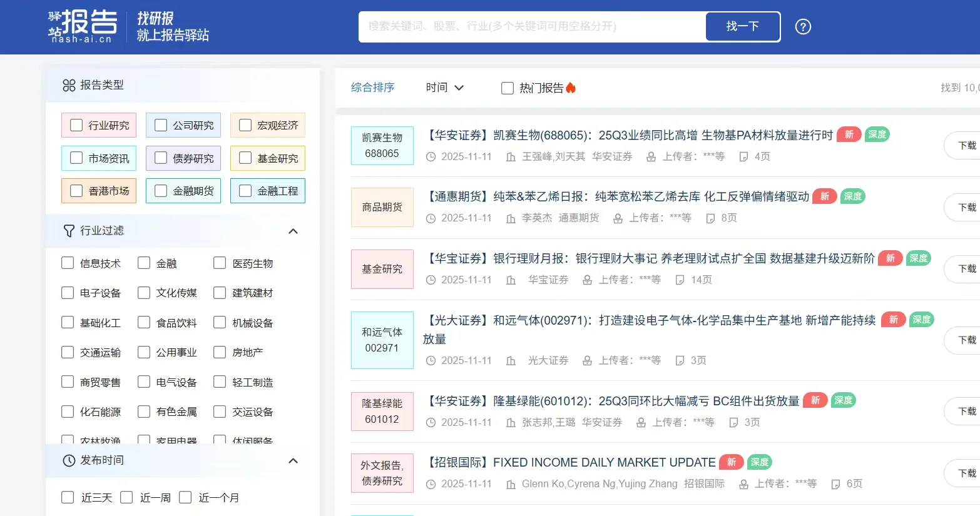Click the clock icon beside the 凯赛生物 report date
Screen dimensions: 980x516
431,157
